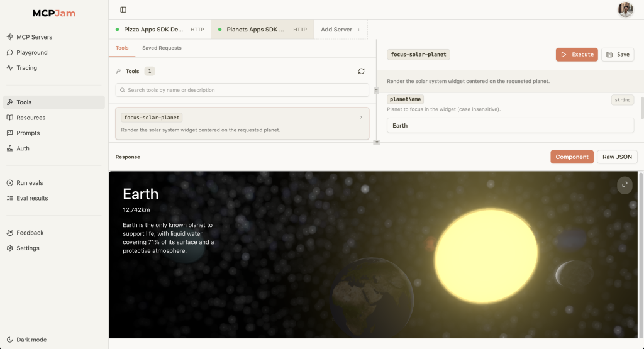Screen dimensions: 644x349
Task: Click the planetName input field
Action: pyautogui.click(x=510, y=125)
